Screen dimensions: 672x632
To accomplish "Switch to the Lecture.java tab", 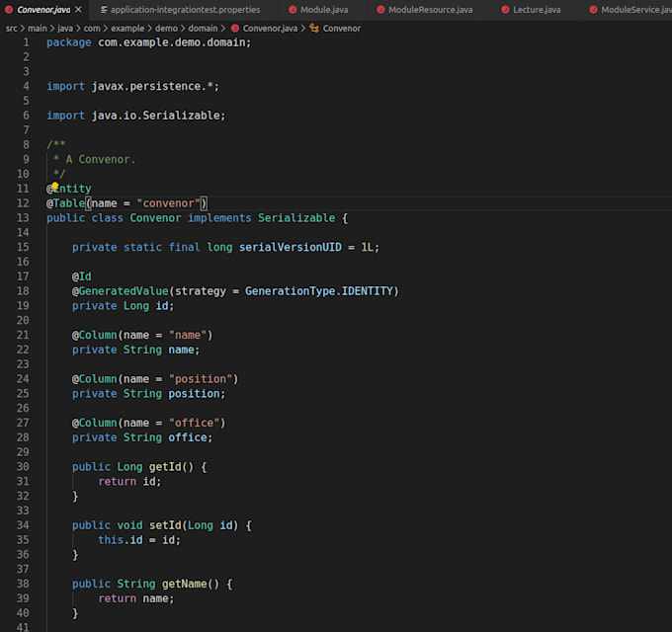I will [537, 10].
